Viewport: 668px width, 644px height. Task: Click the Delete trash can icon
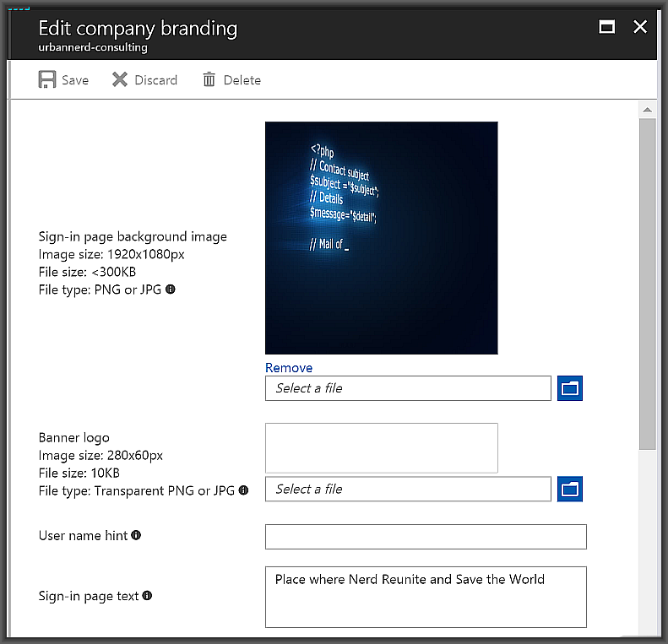(x=209, y=79)
